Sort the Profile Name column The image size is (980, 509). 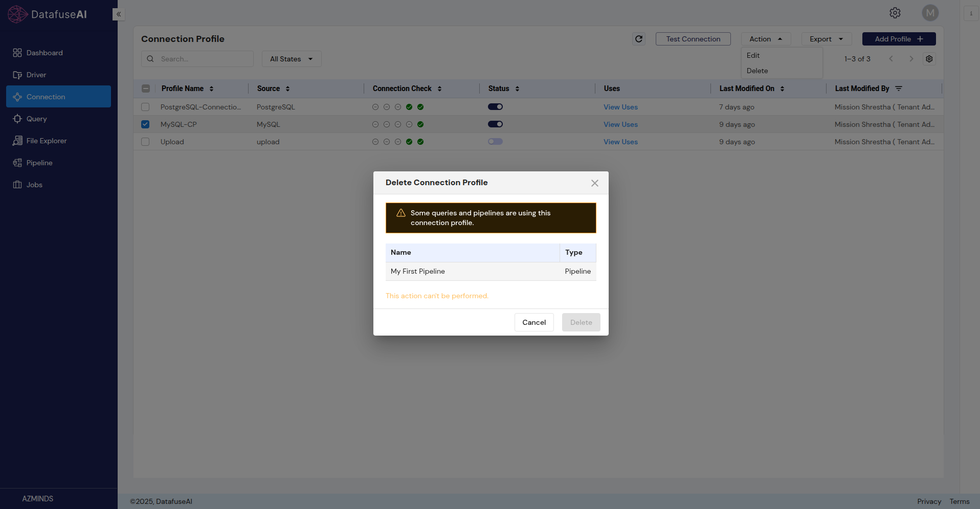[x=213, y=88]
